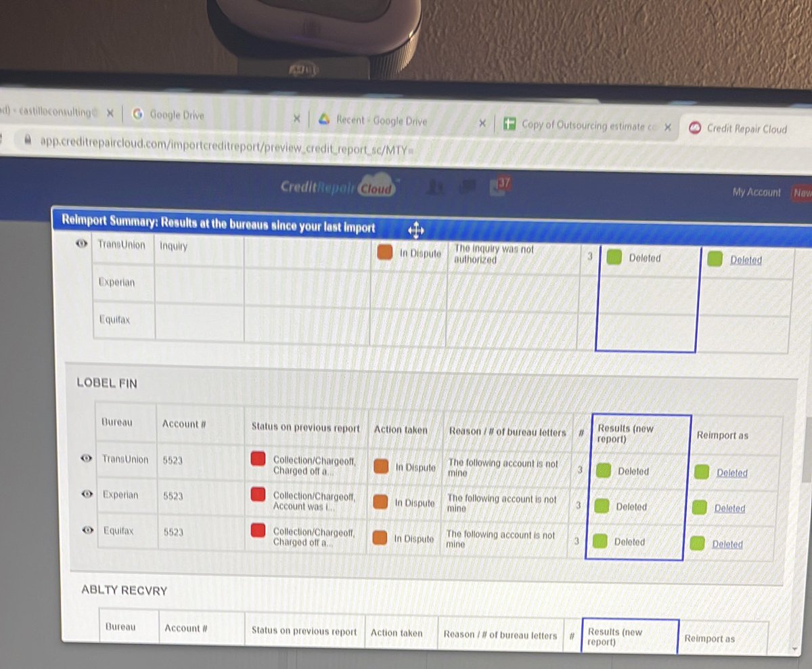Click orange In Dispute square on Inquiry row
The width and height of the screenshot is (812, 669).
pyautogui.click(x=385, y=251)
